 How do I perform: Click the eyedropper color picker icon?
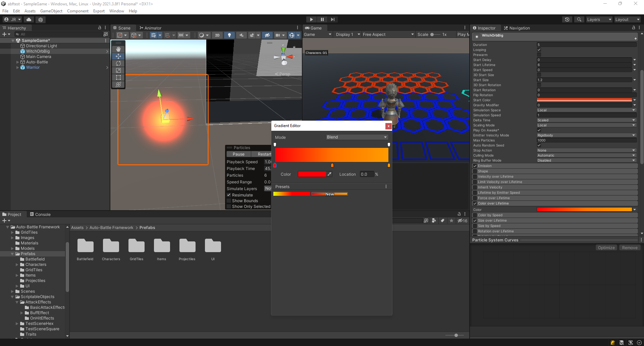click(x=330, y=174)
